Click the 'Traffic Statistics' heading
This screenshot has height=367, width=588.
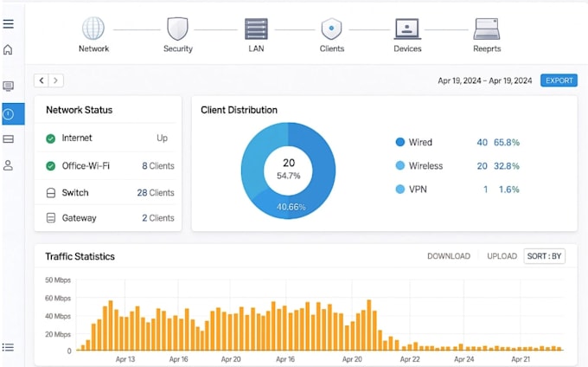point(80,256)
